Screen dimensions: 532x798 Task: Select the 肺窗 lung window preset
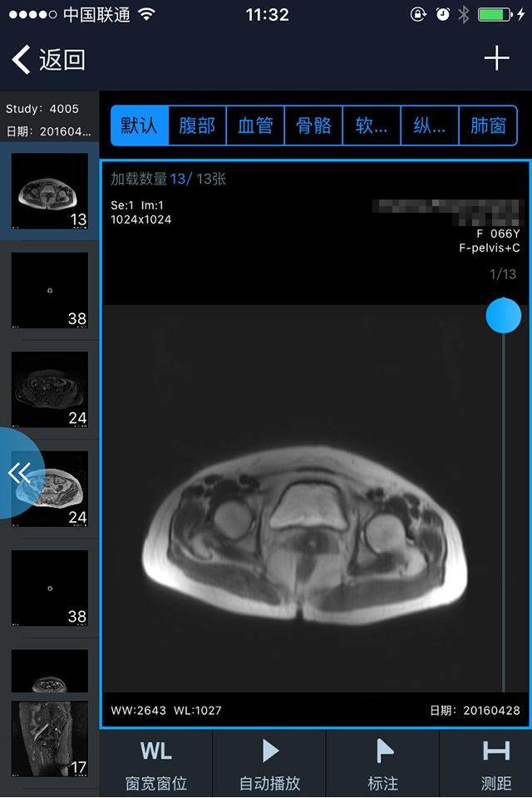click(x=488, y=126)
